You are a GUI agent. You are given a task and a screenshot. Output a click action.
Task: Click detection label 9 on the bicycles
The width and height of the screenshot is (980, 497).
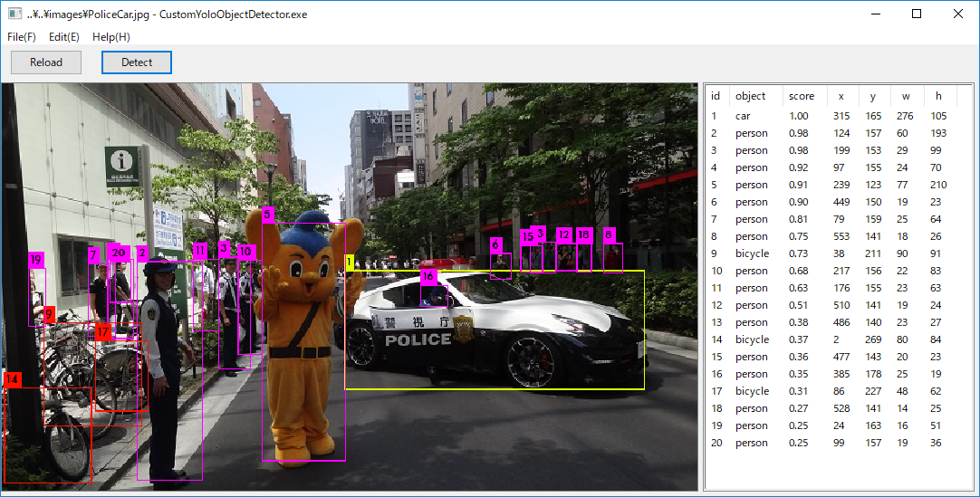pyautogui.click(x=50, y=315)
